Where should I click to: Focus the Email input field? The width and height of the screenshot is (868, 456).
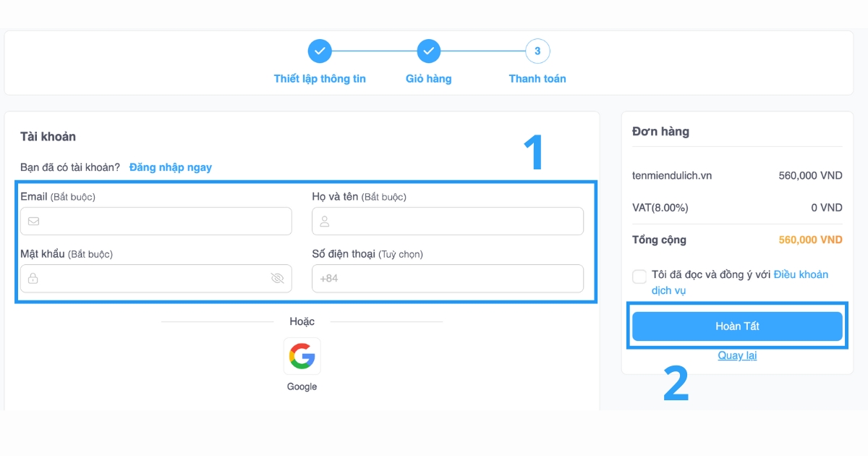pos(163,221)
